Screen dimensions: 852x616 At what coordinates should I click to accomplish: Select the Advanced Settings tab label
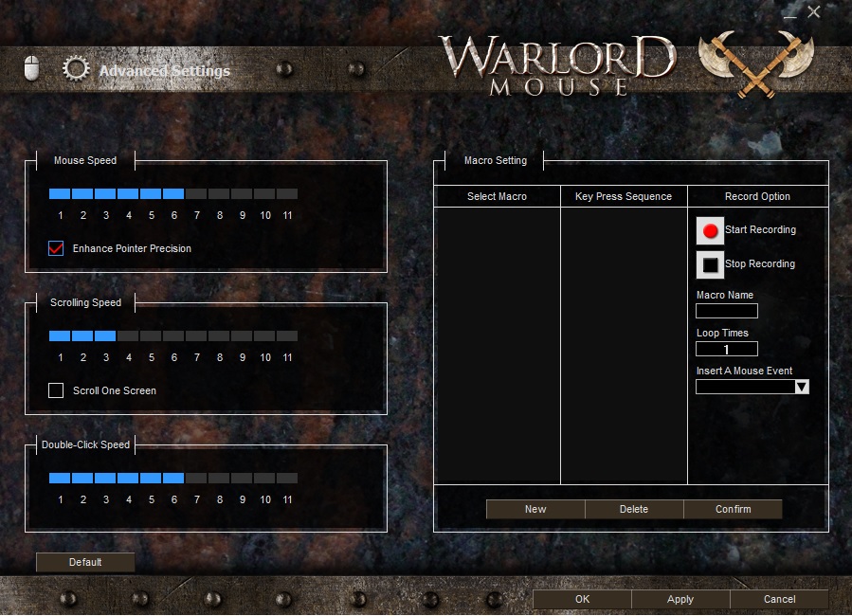click(x=165, y=71)
